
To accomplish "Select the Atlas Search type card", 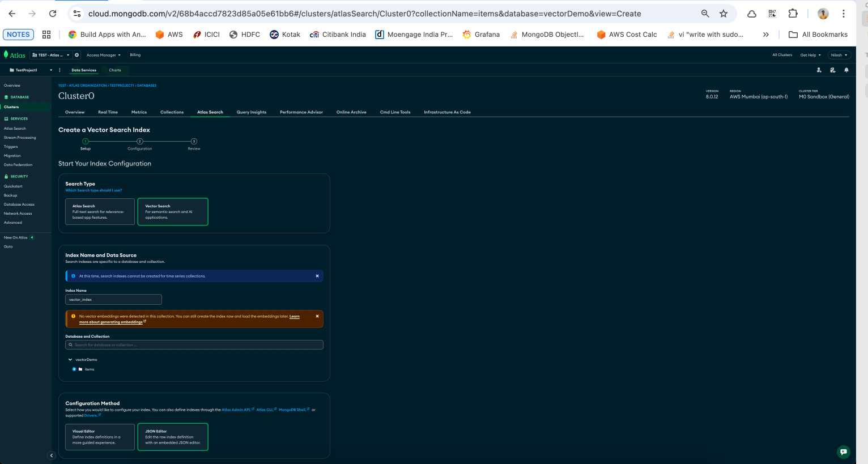I will [x=100, y=211].
